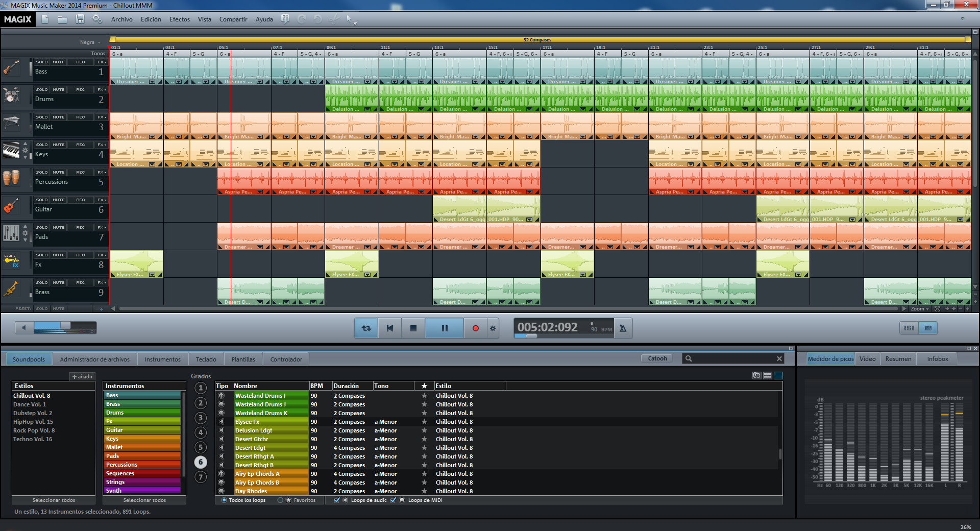Open FX dropdown on Mallet track
The width and height of the screenshot is (980, 531).
click(101, 117)
